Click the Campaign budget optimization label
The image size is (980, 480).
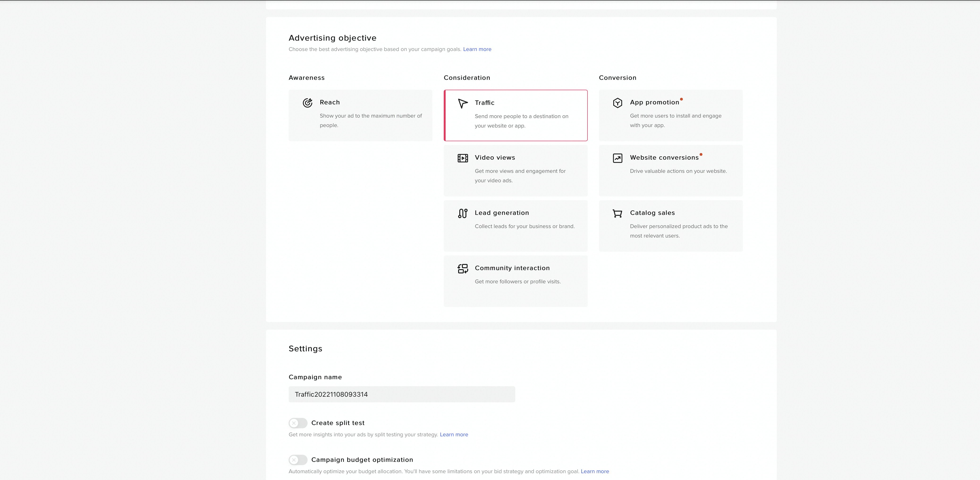[x=362, y=460]
